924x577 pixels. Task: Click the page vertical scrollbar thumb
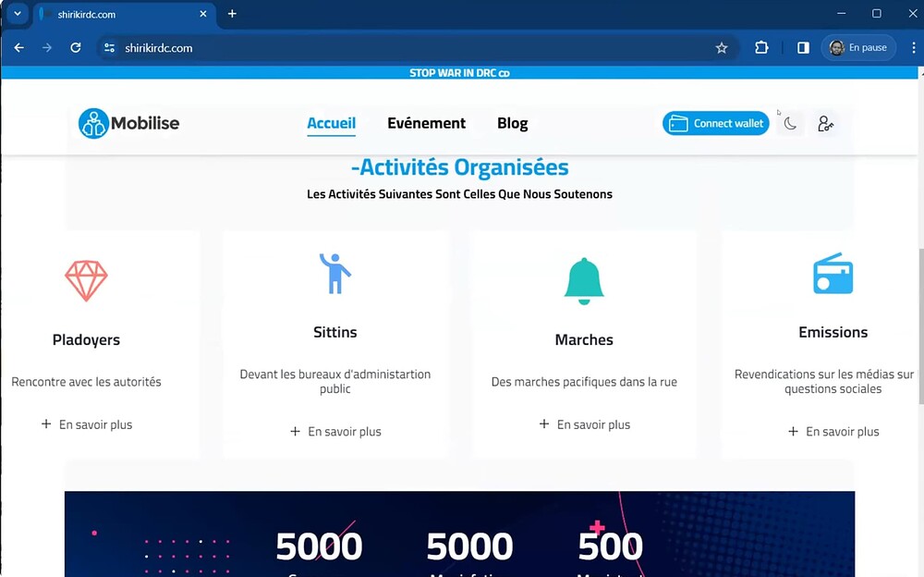coord(920,326)
